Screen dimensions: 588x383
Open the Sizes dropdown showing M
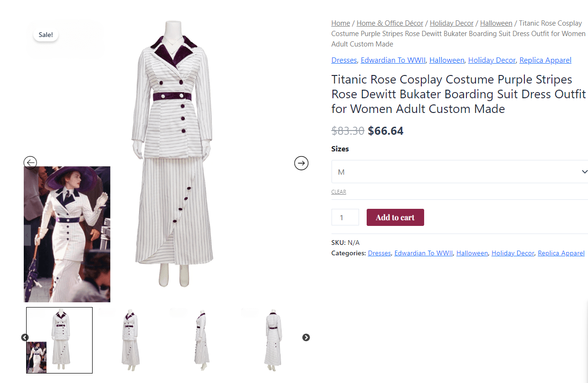point(459,172)
